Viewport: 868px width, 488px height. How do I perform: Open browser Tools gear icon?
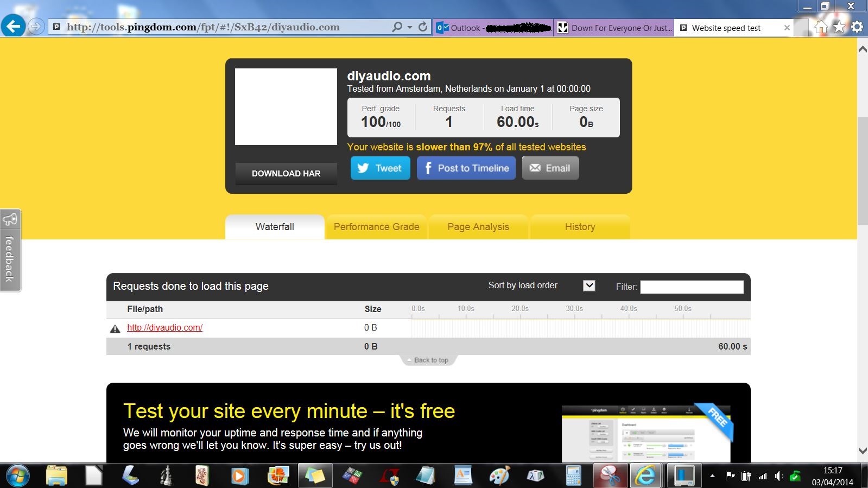pos(857,27)
